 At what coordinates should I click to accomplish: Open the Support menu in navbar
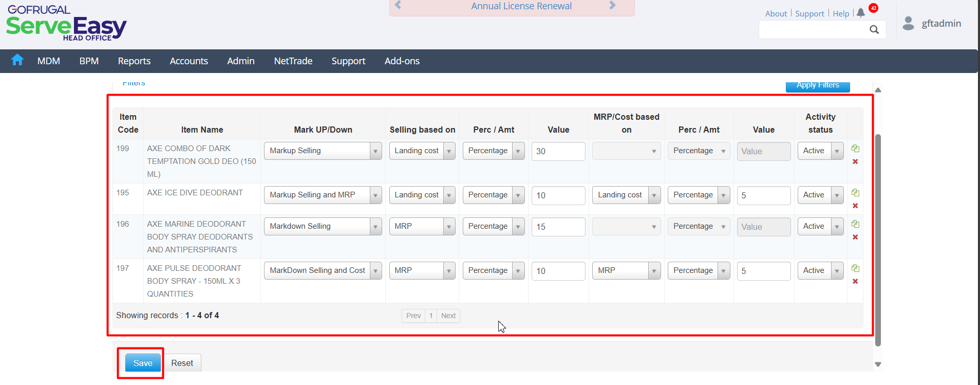348,61
